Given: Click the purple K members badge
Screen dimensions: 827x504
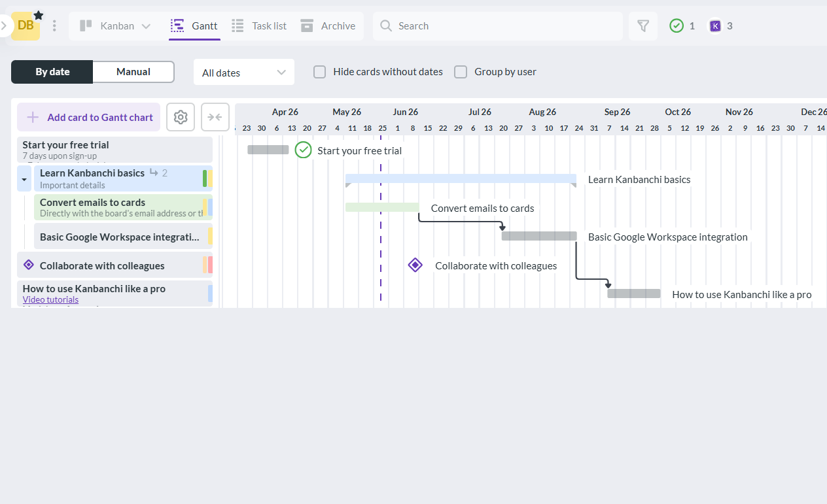Looking at the screenshot, I should [720, 25].
